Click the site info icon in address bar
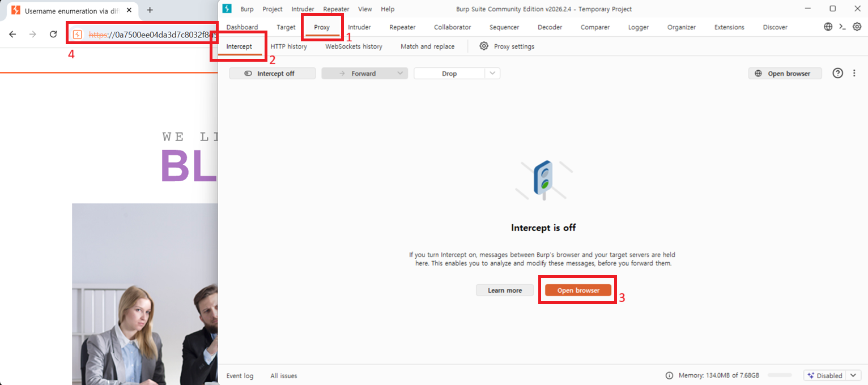Viewport: 868px width, 385px height. tap(78, 35)
